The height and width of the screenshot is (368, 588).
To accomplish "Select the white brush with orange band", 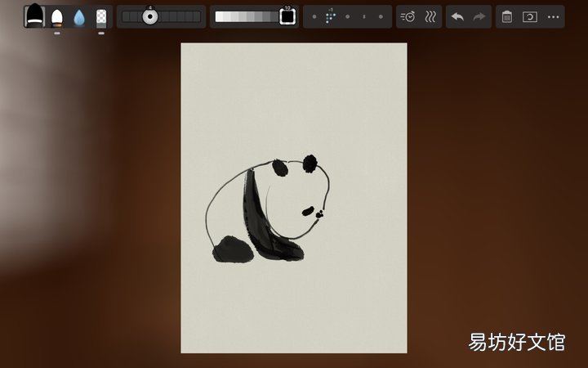I will click(x=57, y=18).
